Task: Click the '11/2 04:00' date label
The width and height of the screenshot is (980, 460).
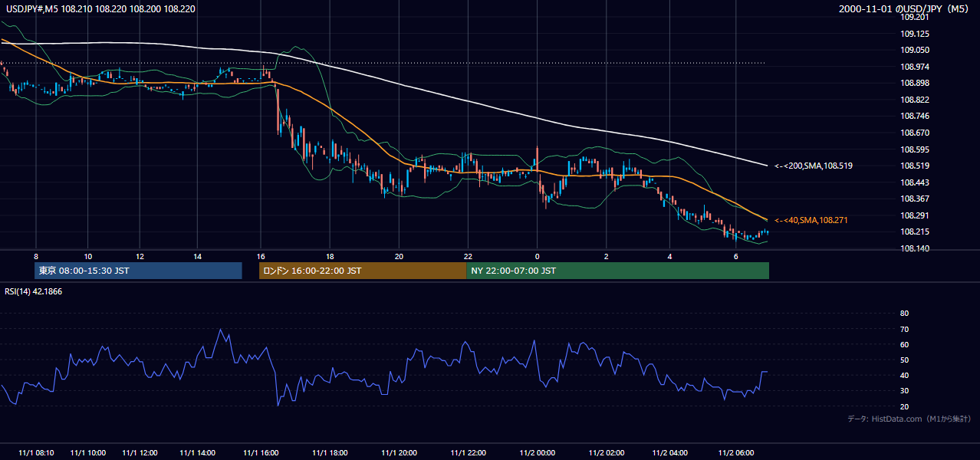Action: tap(670, 452)
